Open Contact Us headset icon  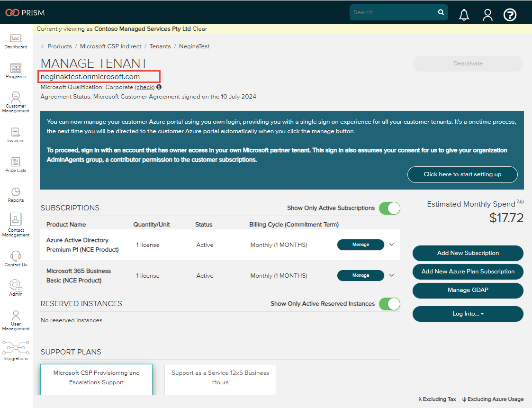[x=16, y=259]
